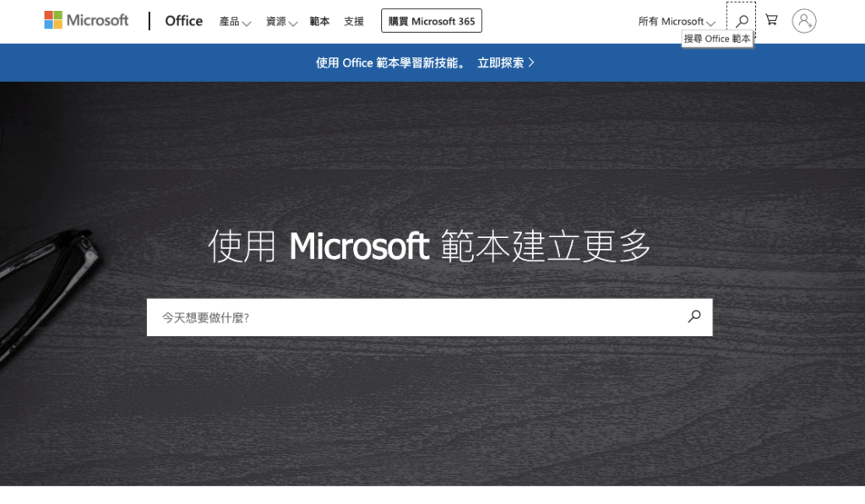Screen dimensions: 865x504
Task: Click the 購買 Microsoft 365 button
Action: coord(432,21)
